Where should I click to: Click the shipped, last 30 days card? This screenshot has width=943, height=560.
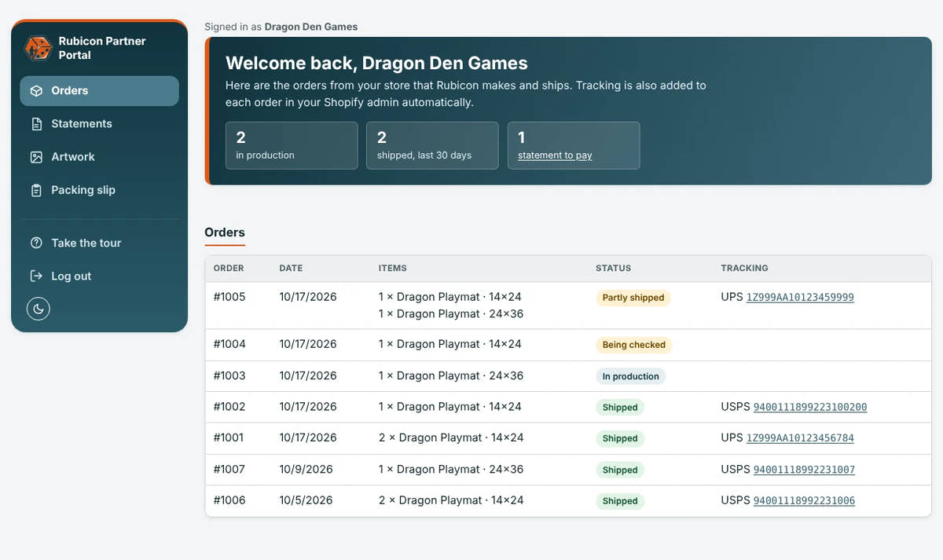pos(432,145)
